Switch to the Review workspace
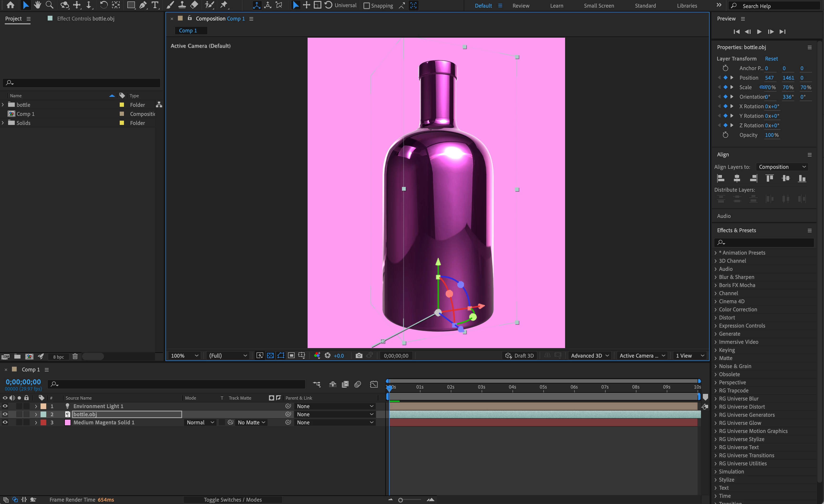The height and width of the screenshot is (504, 824). coord(521,6)
